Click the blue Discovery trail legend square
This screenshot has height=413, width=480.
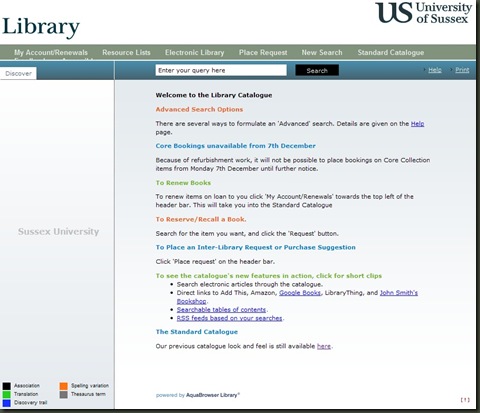pos(7,403)
